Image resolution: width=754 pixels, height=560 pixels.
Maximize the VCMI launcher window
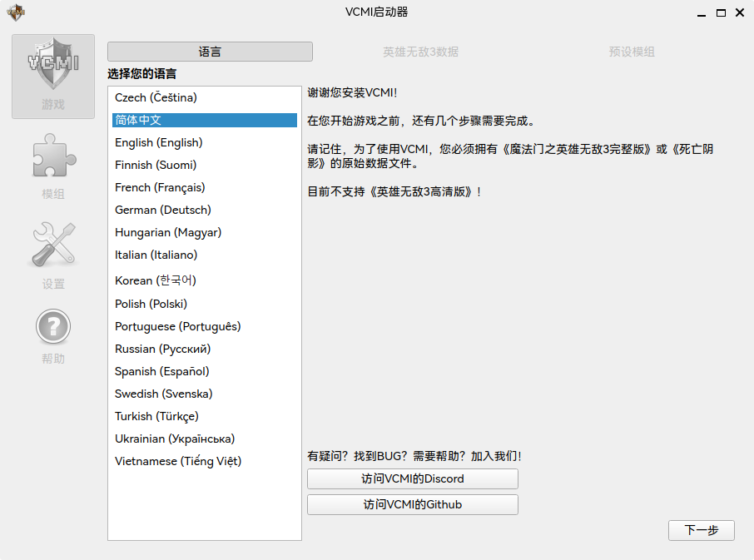pyautogui.click(x=721, y=13)
